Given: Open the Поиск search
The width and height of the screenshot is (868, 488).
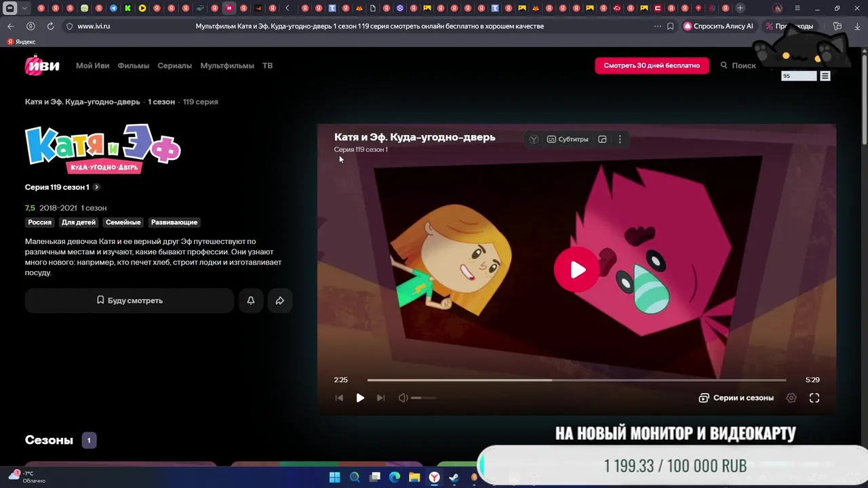Looking at the screenshot, I should point(738,65).
